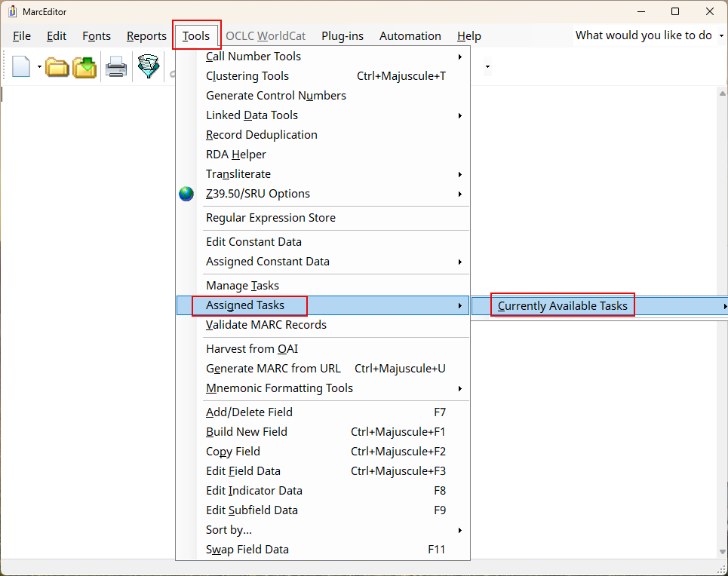The width and height of the screenshot is (728, 576).
Task: Open the Automation menu
Action: 410,36
